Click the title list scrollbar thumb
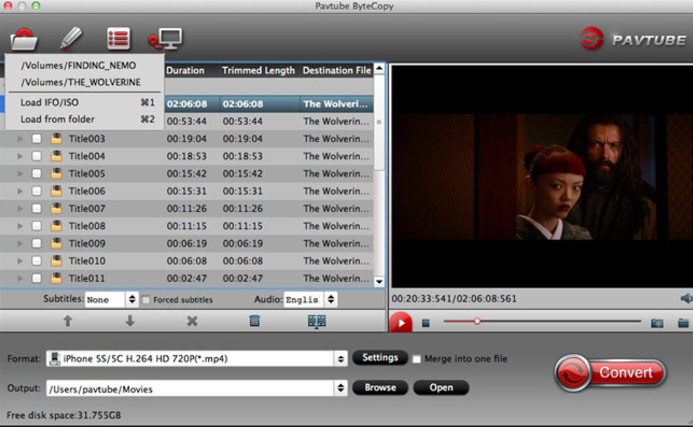Screen dimensions: 693x427 pyautogui.click(x=378, y=122)
